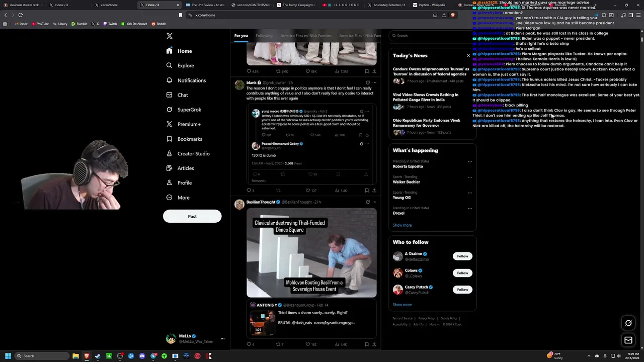Open Ohio Republican Party Endorses Vivek story

pyautogui.click(x=432, y=127)
